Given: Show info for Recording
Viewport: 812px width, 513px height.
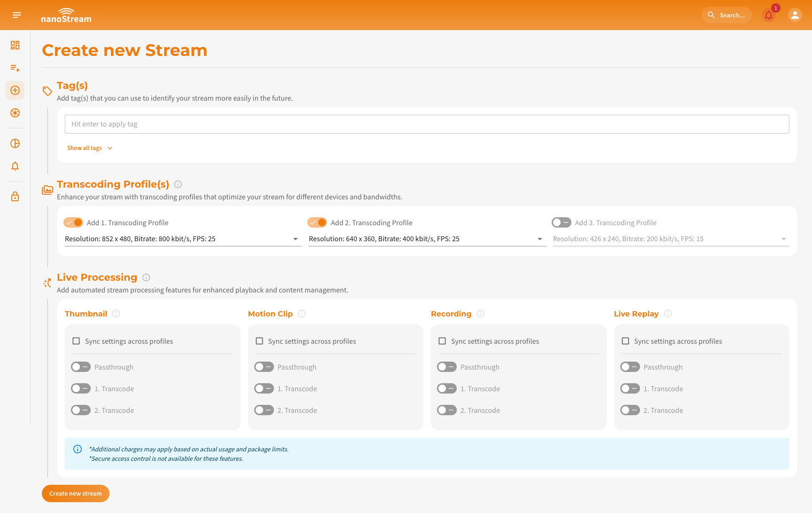Looking at the screenshot, I should [x=481, y=314].
